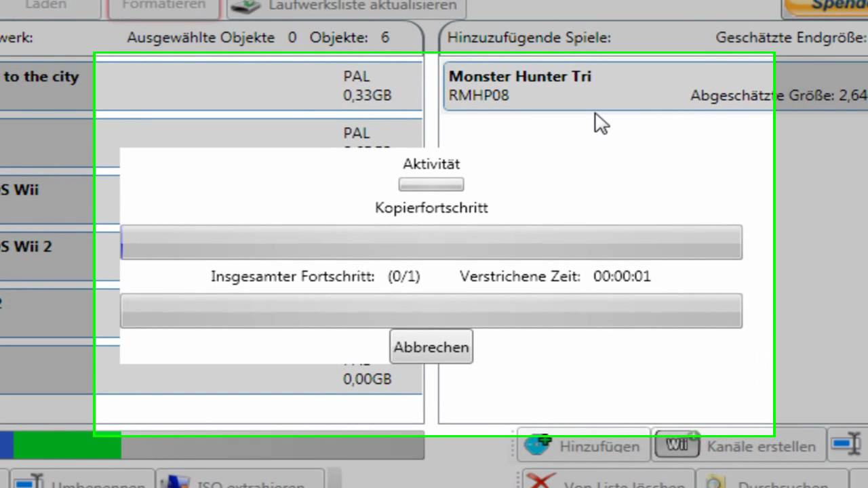Click the Aktivität progress indicator
This screenshot has width=868, height=488.
[x=431, y=184]
